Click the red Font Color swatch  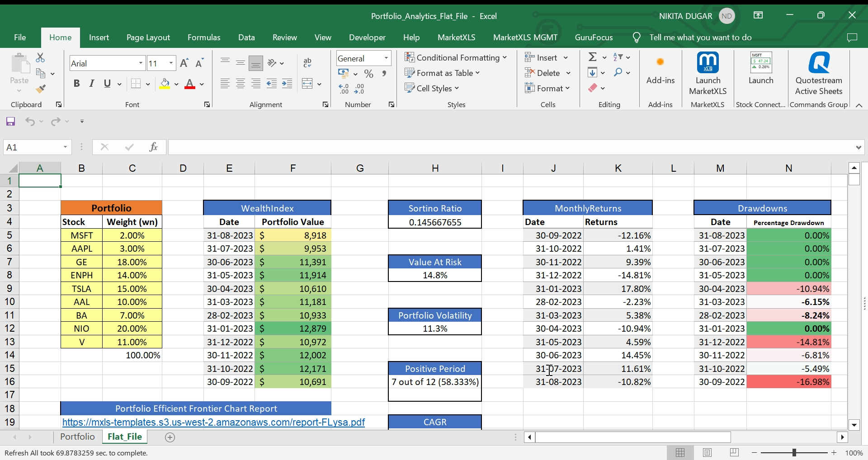(190, 84)
